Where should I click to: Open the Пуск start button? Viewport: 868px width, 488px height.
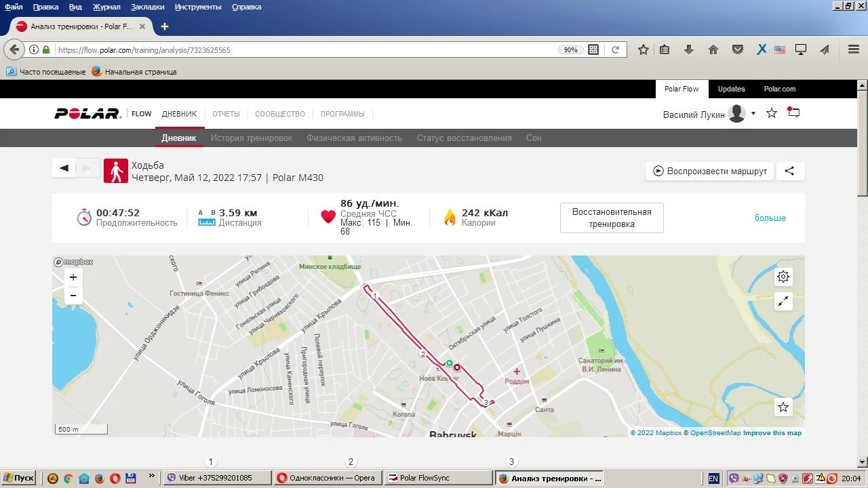[18, 478]
